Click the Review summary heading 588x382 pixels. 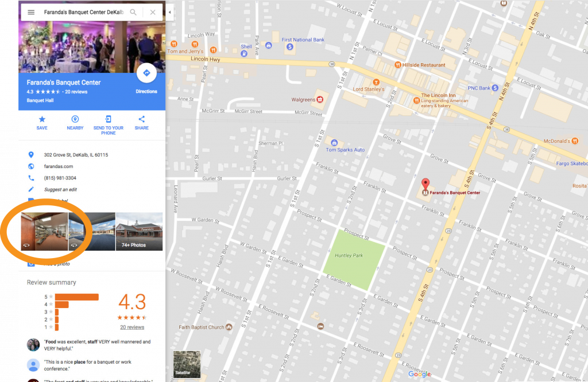click(x=51, y=282)
